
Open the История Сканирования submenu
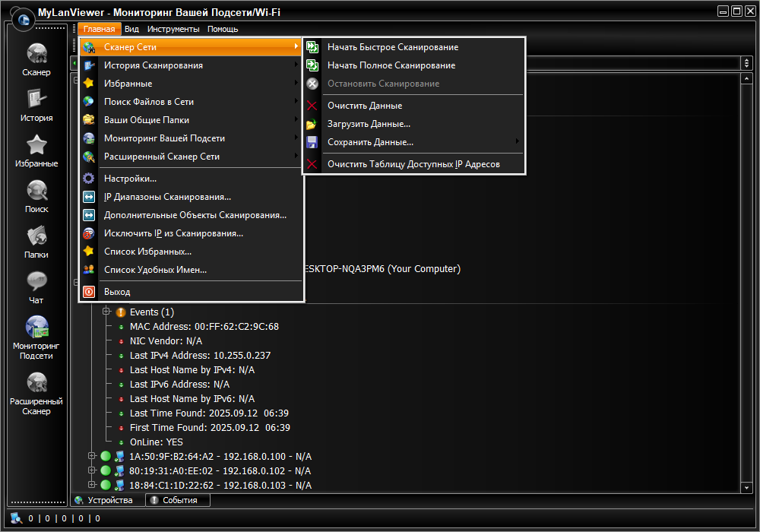(191, 65)
